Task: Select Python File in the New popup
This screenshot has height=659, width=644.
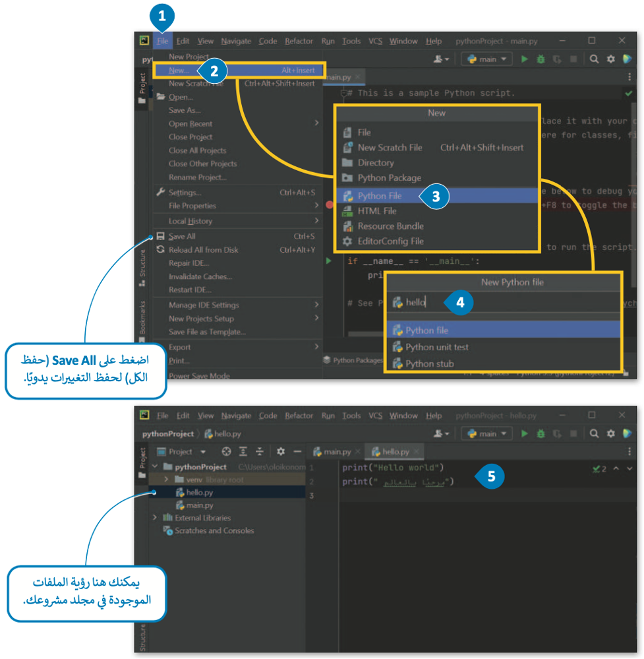Action: (x=437, y=196)
